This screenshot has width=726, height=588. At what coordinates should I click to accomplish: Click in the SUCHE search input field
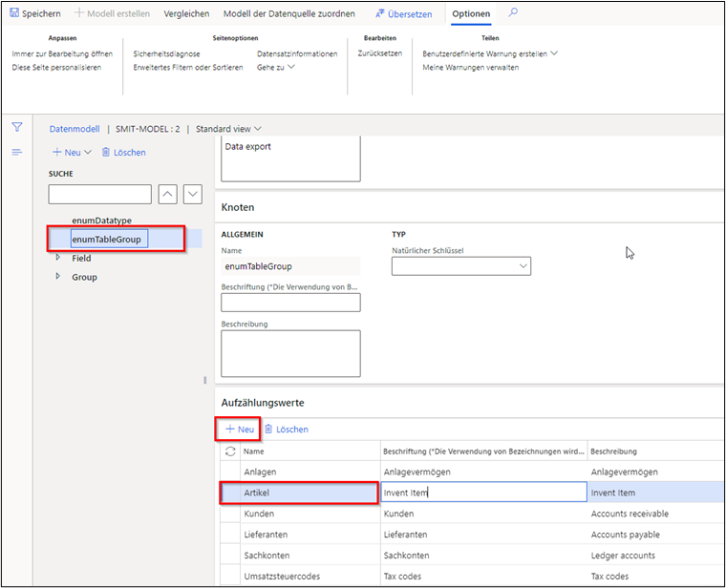[x=99, y=195]
